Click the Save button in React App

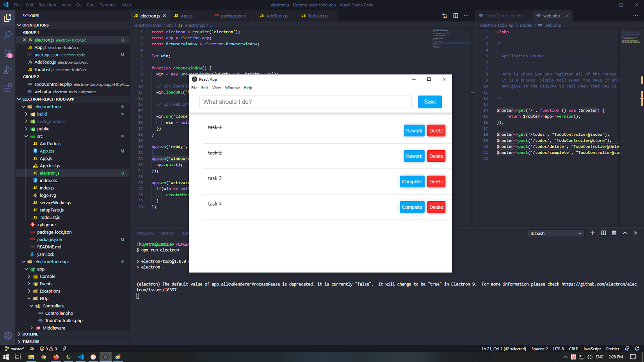[x=430, y=102]
